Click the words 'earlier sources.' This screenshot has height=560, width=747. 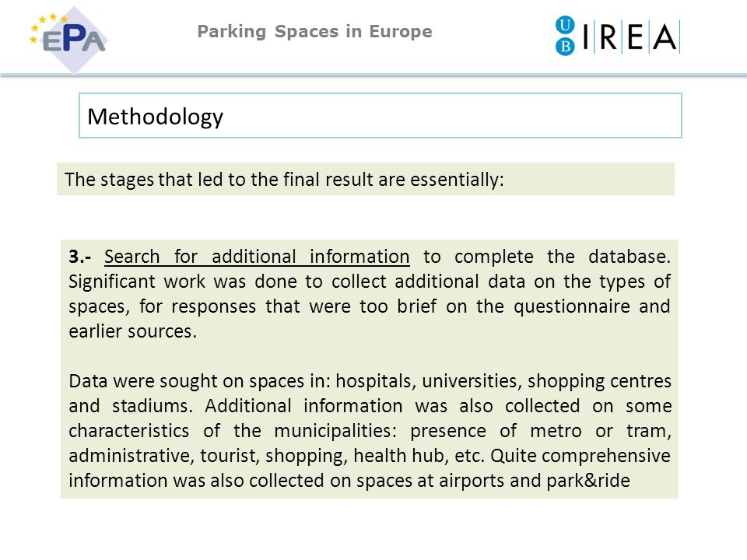(x=132, y=331)
